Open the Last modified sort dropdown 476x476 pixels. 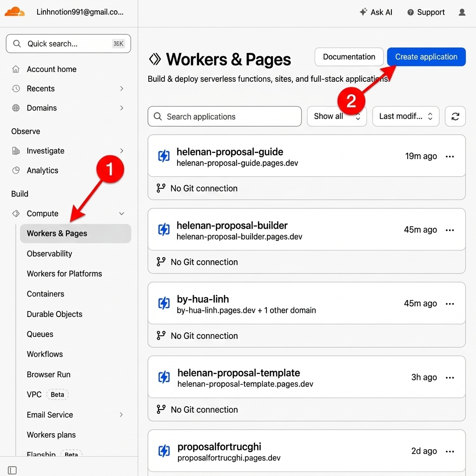405,116
